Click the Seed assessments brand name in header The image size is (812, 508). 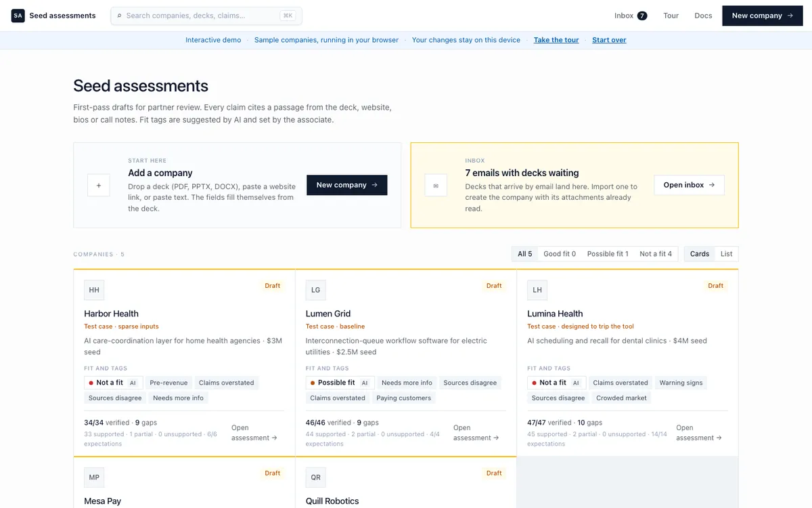click(x=62, y=16)
